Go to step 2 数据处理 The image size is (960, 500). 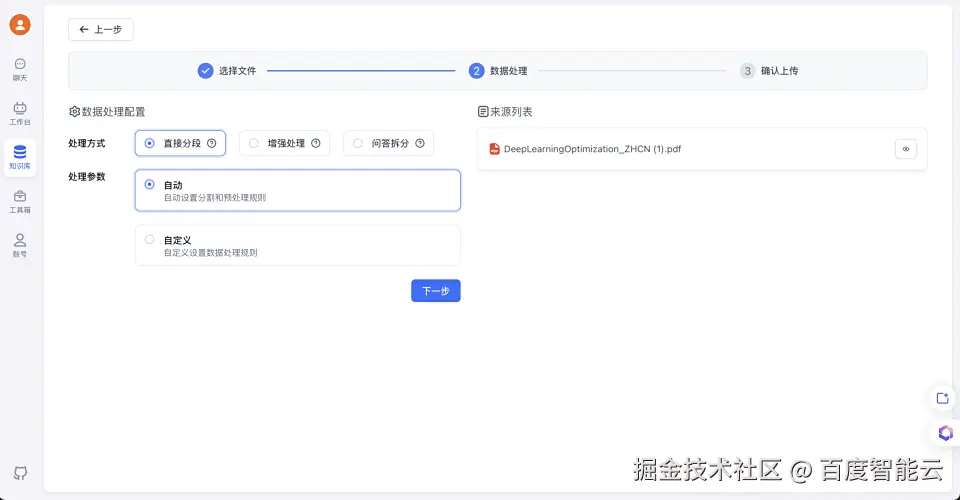point(498,71)
